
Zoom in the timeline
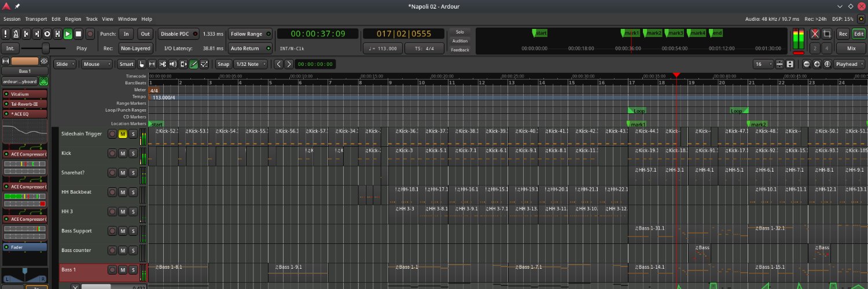[816, 64]
